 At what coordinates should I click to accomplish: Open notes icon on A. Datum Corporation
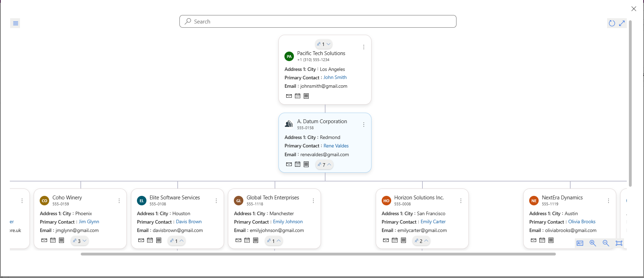point(306,164)
